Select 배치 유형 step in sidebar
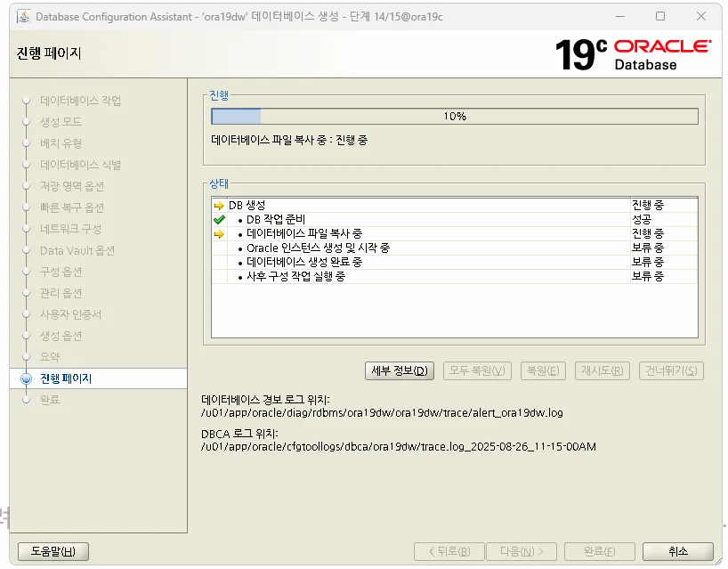 61,143
